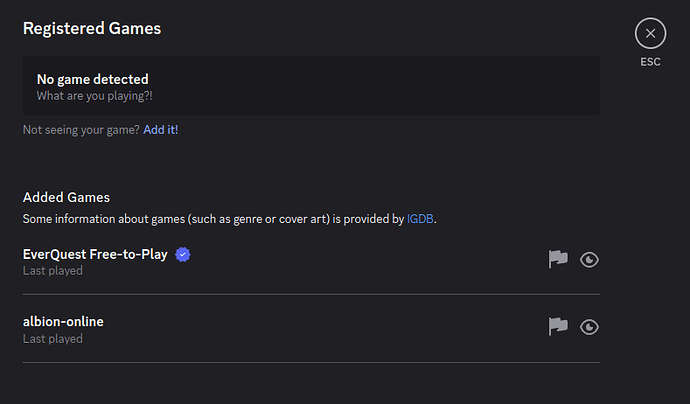Toggle overlay flag for albion-online
The width and height of the screenshot is (690, 404).
click(558, 327)
